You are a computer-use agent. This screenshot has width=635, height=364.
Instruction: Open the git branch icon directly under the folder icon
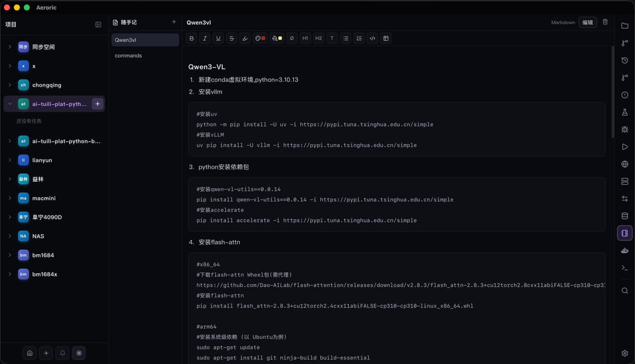(x=625, y=43)
